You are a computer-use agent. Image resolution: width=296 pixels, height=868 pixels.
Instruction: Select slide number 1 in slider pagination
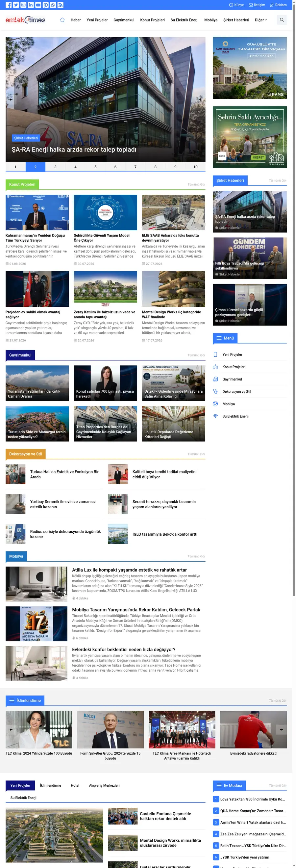(x=15, y=167)
